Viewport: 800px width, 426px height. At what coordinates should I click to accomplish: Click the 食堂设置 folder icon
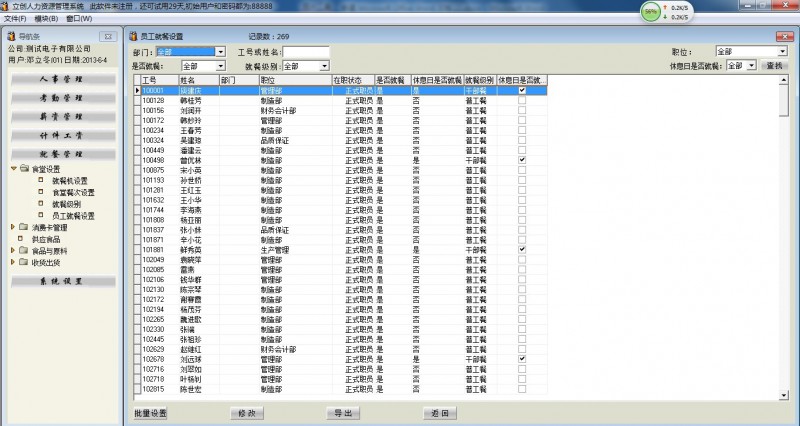(22, 169)
